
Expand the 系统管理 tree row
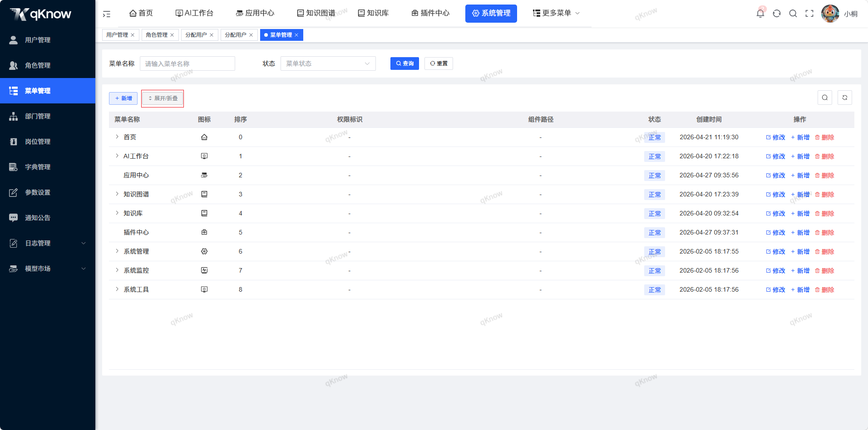pyautogui.click(x=117, y=251)
